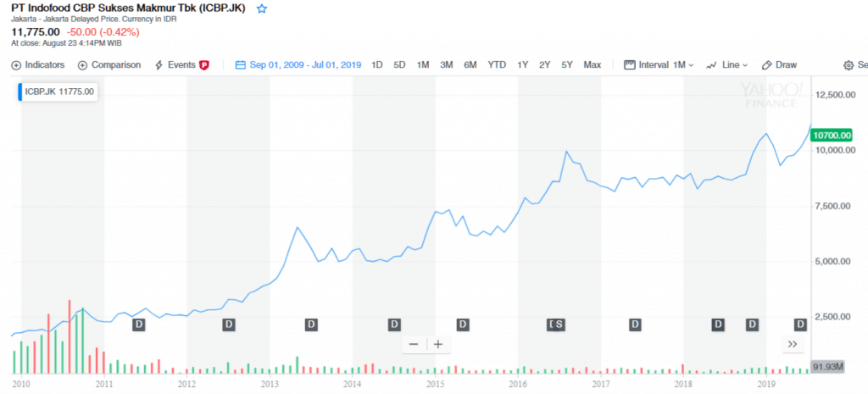The height and width of the screenshot is (394, 868).
Task: Click the dividend marker in mid-2018
Action: [718, 325]
